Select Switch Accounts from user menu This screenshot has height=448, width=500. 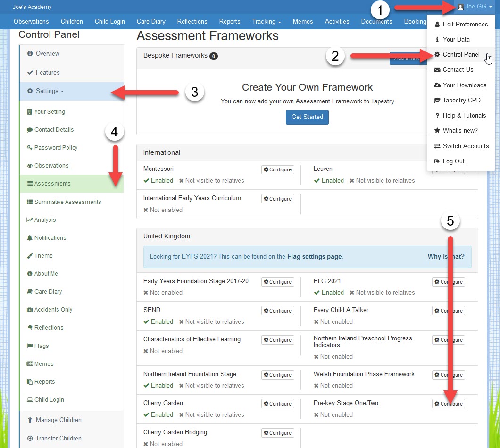tap(465, 146)
